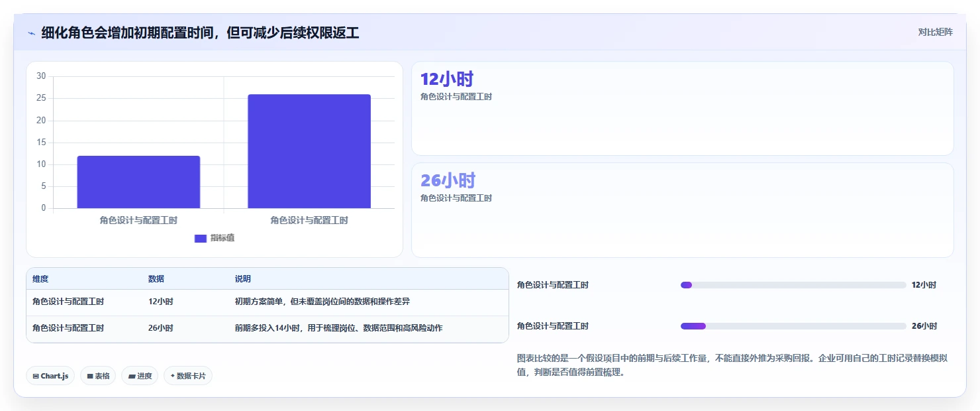
Task: Click the y-axis label 10 on the chart
Action: [x=41, y=164]
